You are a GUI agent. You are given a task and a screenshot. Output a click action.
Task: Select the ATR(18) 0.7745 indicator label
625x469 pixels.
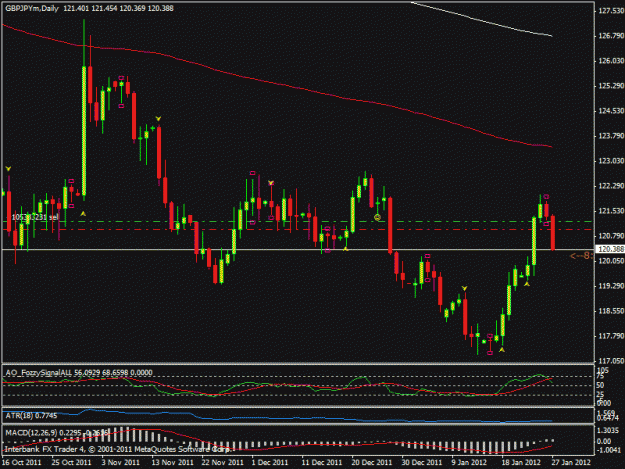click(x=31, y=416)
